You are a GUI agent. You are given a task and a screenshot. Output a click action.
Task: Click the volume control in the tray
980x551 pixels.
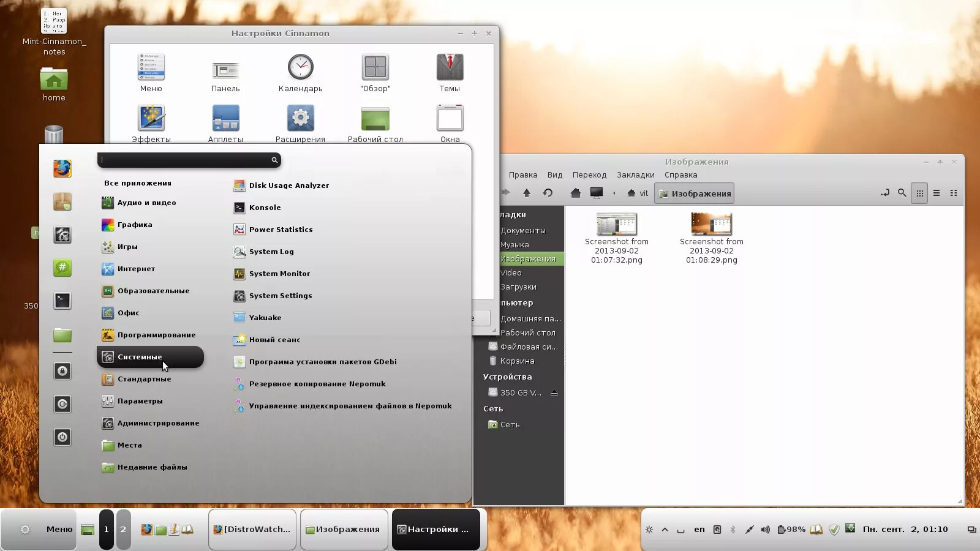click(x=766, y=529)
